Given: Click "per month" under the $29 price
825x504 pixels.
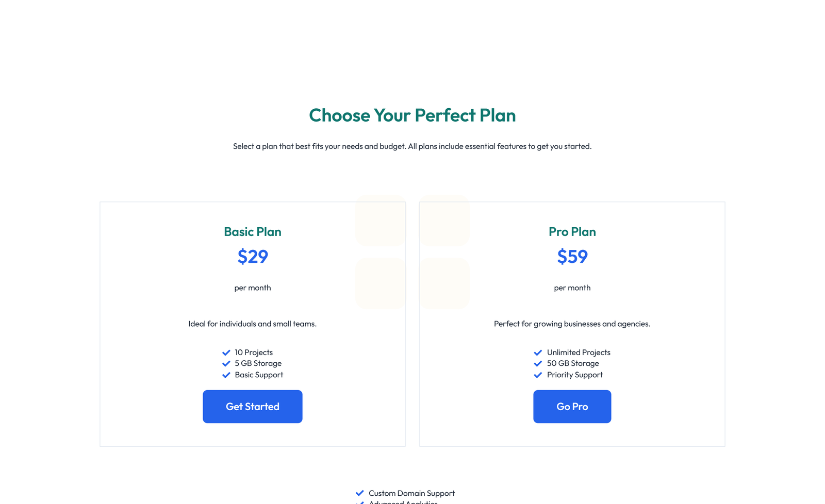Looking at the screenshot, I should click(x=252, y=288).
